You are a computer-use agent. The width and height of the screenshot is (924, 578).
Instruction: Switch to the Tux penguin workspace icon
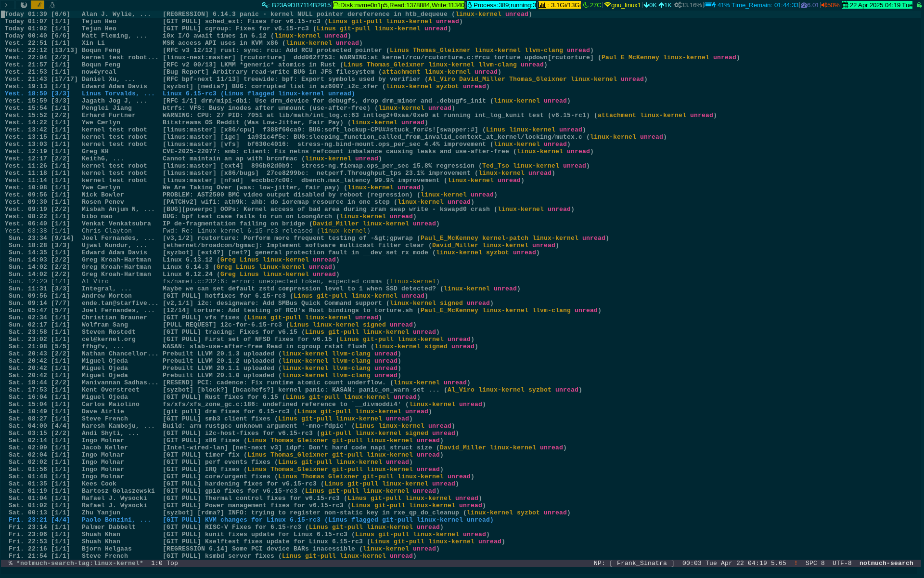pos(52,5)
